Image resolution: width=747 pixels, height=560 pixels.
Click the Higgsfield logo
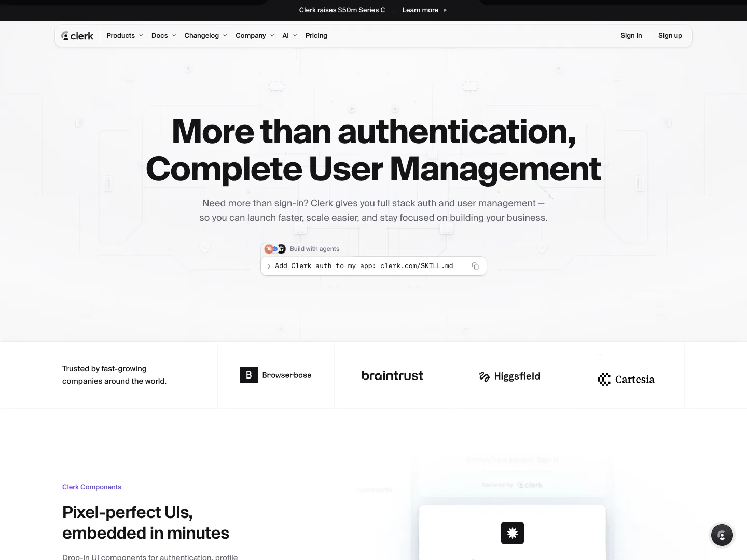pos(509,376)
